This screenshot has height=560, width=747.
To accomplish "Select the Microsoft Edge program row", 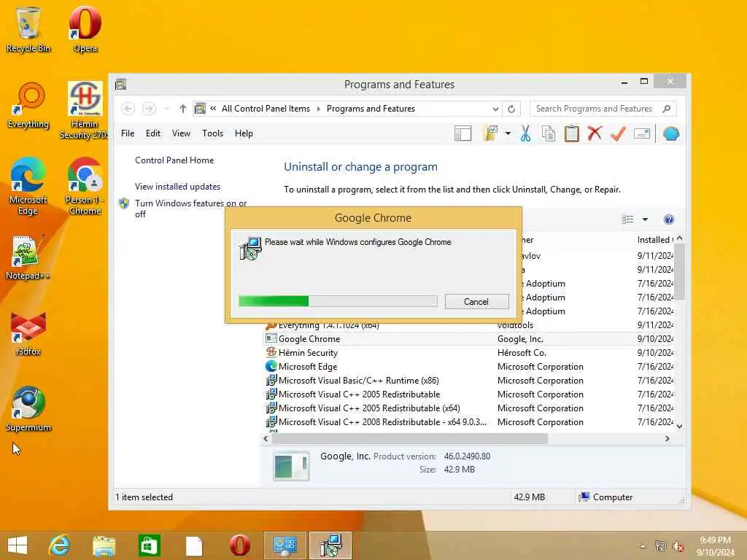I will [x=469, y=367].
